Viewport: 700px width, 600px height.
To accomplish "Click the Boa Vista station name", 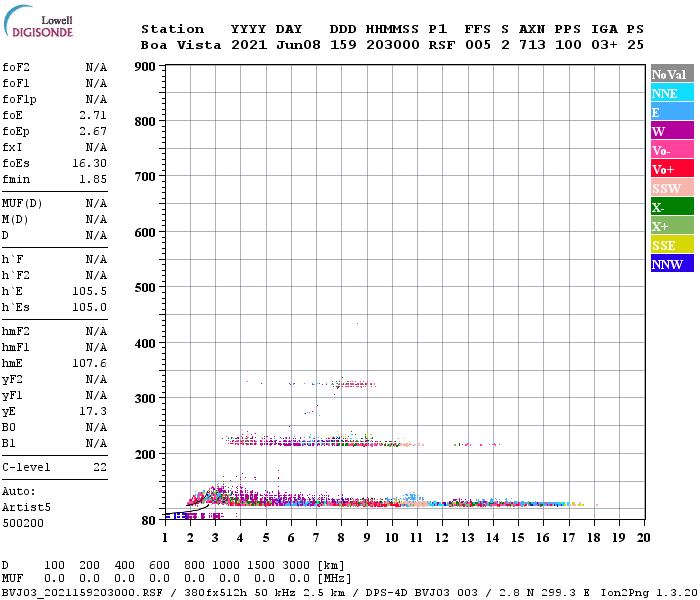I will point(181,45).
